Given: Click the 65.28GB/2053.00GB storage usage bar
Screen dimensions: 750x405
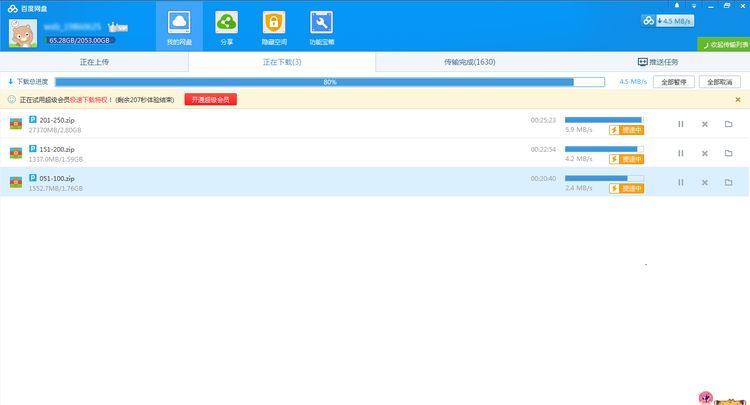Looking at the screenshot, I should click(79, 40).
